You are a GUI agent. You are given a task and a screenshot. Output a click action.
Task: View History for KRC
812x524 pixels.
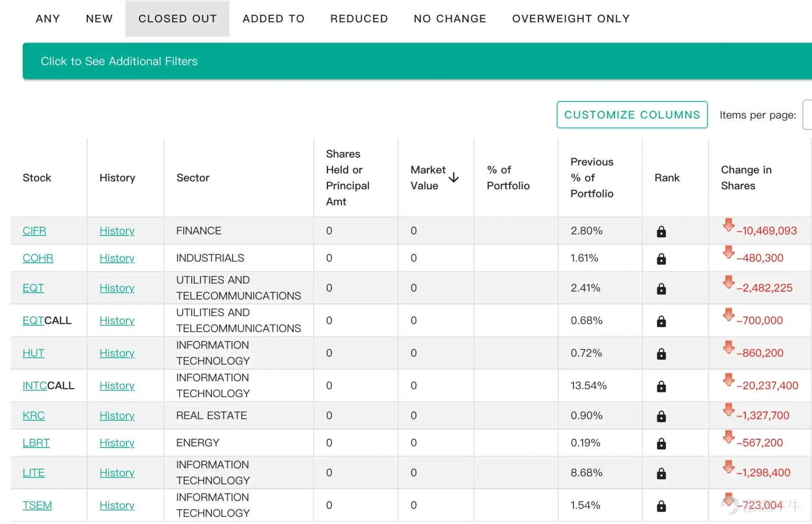click(117, 415)
